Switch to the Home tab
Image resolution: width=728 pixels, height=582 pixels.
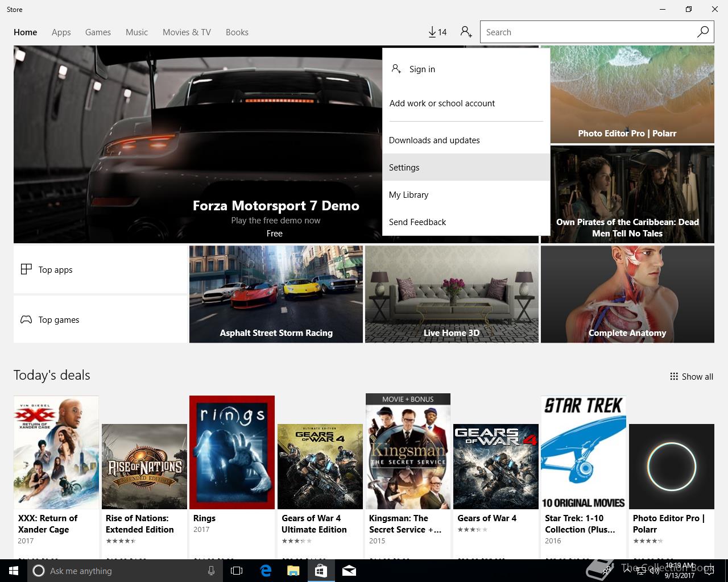click(26, 32)
